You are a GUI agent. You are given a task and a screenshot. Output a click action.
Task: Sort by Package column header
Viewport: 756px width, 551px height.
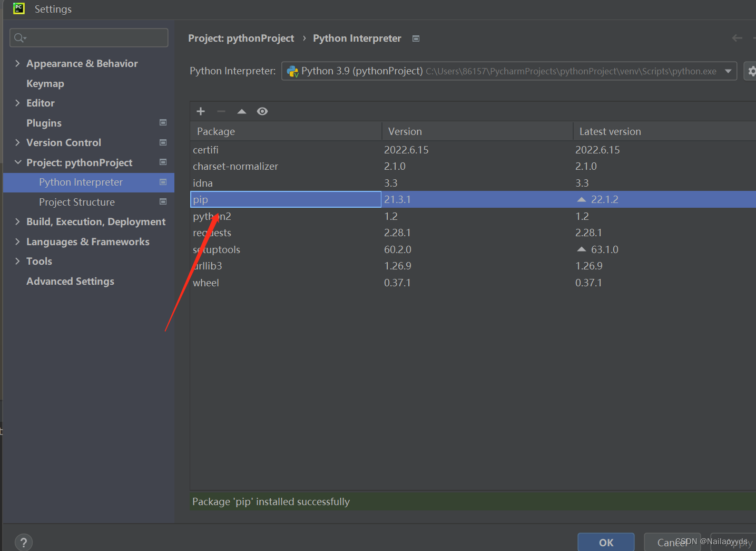point(286,131)
